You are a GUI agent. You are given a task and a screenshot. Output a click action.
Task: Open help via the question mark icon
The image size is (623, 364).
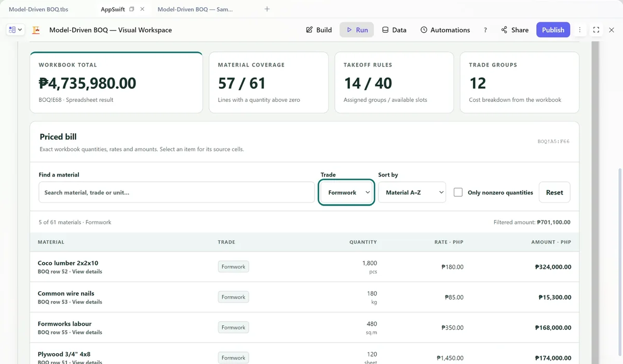tap(485, 30)
